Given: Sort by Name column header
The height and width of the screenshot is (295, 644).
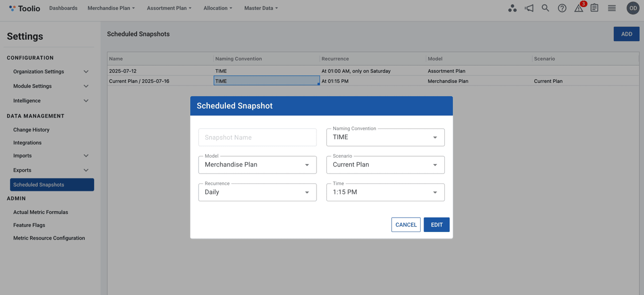Looking at the screenshot, I should (x=161, y=59).
